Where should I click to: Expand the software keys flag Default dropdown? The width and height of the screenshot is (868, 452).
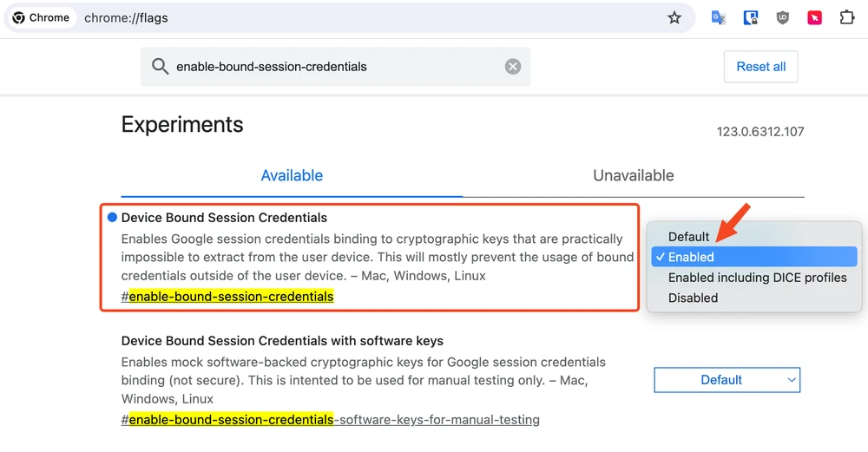click(727, 380)
